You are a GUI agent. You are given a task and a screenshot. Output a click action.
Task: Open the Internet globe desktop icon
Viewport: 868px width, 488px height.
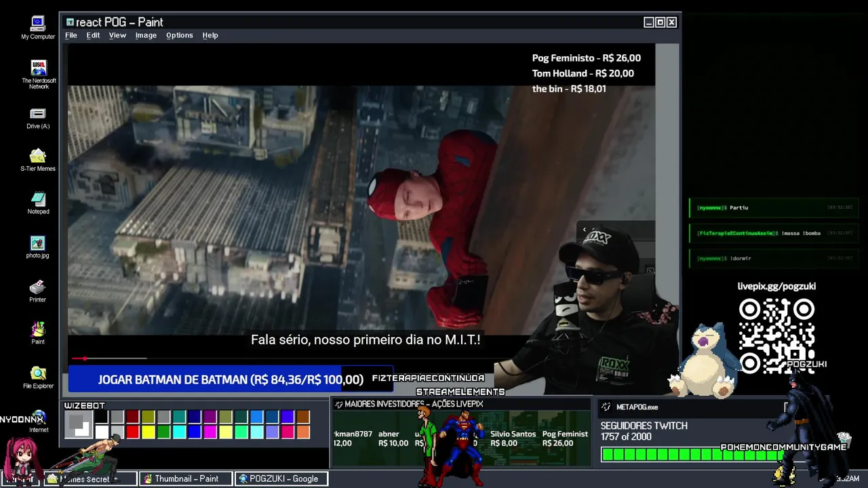pyautogui.click(x=39, y=420)
